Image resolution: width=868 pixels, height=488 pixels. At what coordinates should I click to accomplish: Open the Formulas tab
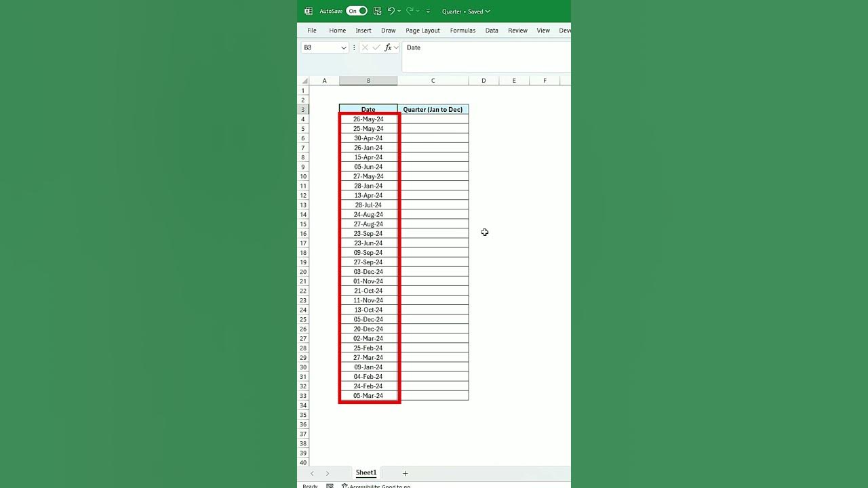(x=462, y=30)
